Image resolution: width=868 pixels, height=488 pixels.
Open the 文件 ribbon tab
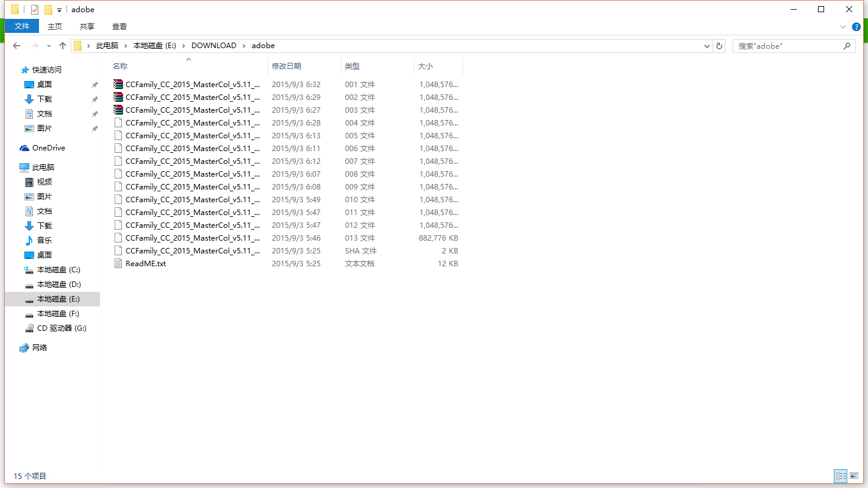pos(22,26)
